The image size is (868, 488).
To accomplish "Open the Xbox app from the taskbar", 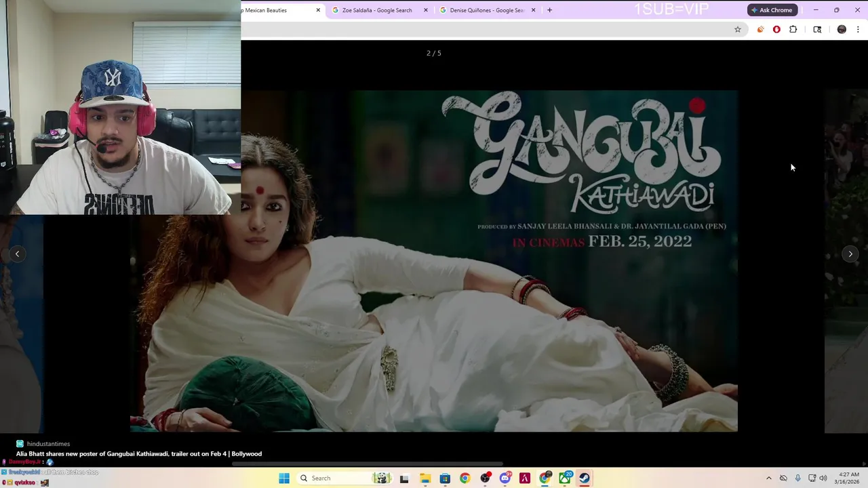I will pos(565,479).
